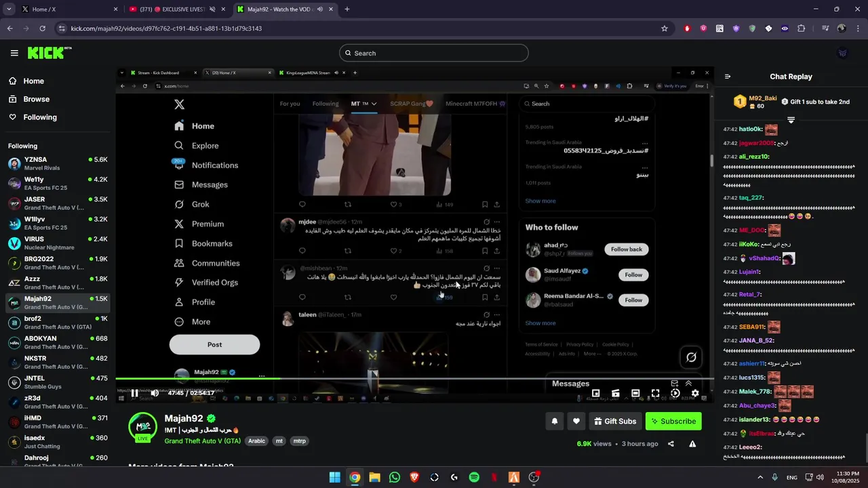The height and width of the screenshot is (488, 868).
Task: Open user profile icon on Kick
Action: coord(842,53)
